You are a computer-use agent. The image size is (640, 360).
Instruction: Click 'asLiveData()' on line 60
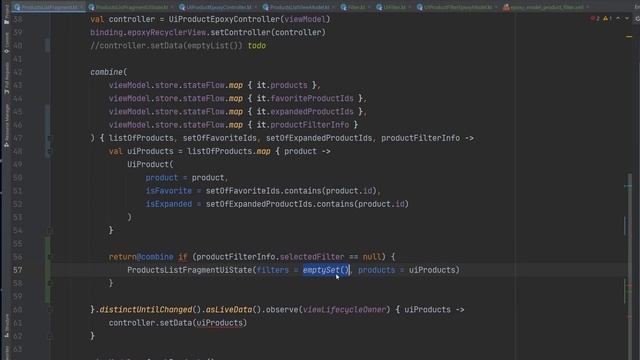(x=233, y=310)
